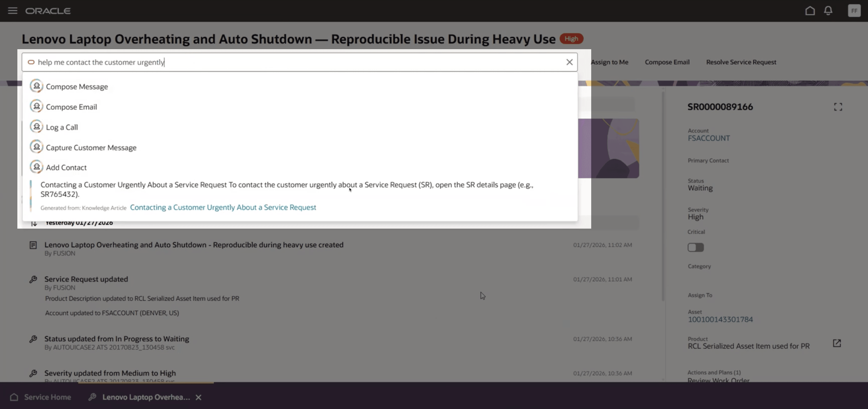Click the FSACCOUNT account link
868x409 pixels.
pos(709,138)
